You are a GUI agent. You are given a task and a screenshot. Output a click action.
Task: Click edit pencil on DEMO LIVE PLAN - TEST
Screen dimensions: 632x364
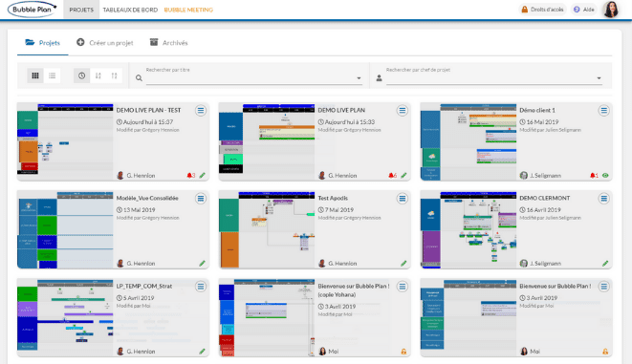203,176
